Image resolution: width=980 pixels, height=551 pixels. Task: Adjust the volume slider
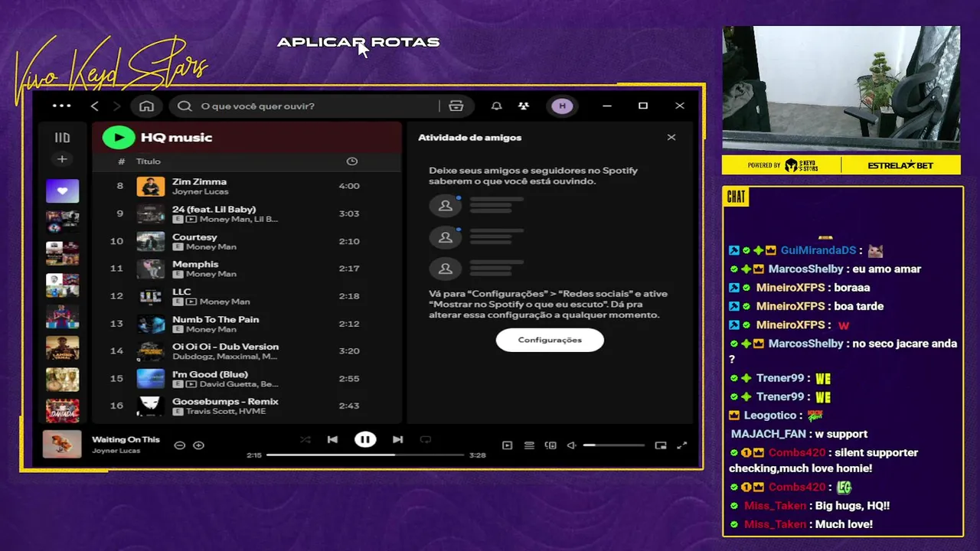[614, 445]
